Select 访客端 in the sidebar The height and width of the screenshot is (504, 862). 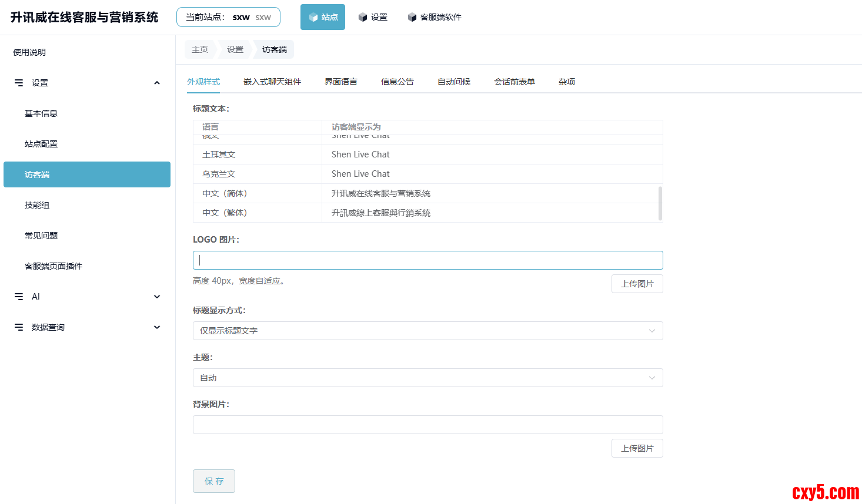click(87, 174)
